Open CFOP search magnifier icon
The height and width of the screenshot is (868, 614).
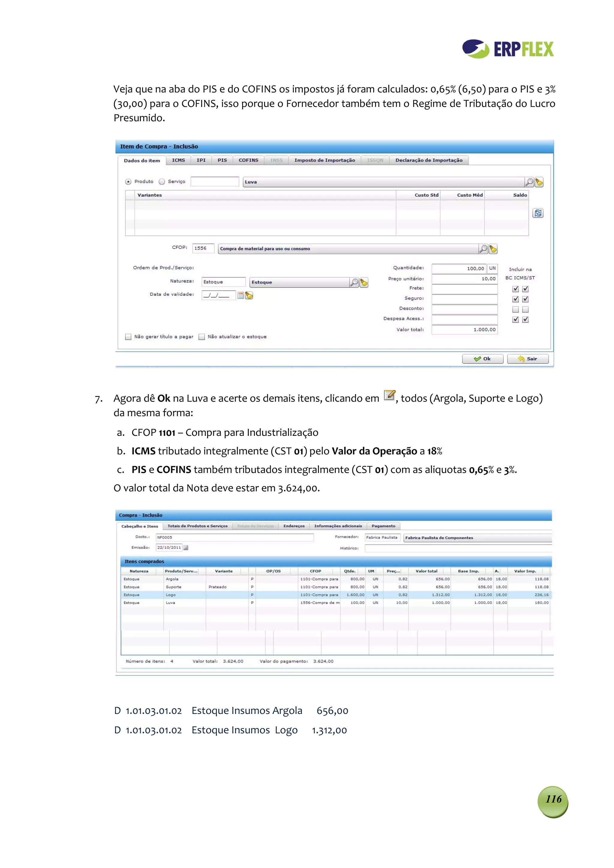[483, 249]
